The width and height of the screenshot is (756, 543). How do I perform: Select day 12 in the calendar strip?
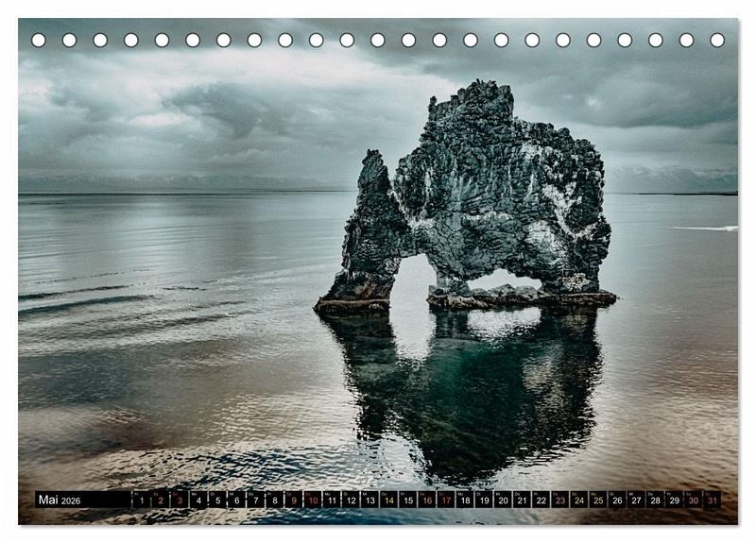click(x=351, y=500)
